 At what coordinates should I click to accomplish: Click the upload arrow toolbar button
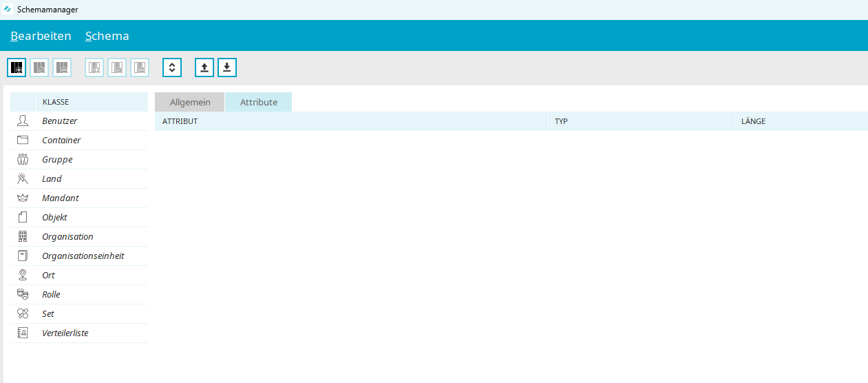click(x=204, y=68)
